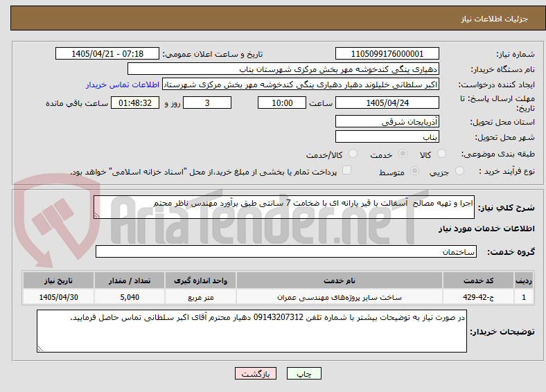Click the کد خدمت column header
546x392 pixels.
tap(479, 280)
